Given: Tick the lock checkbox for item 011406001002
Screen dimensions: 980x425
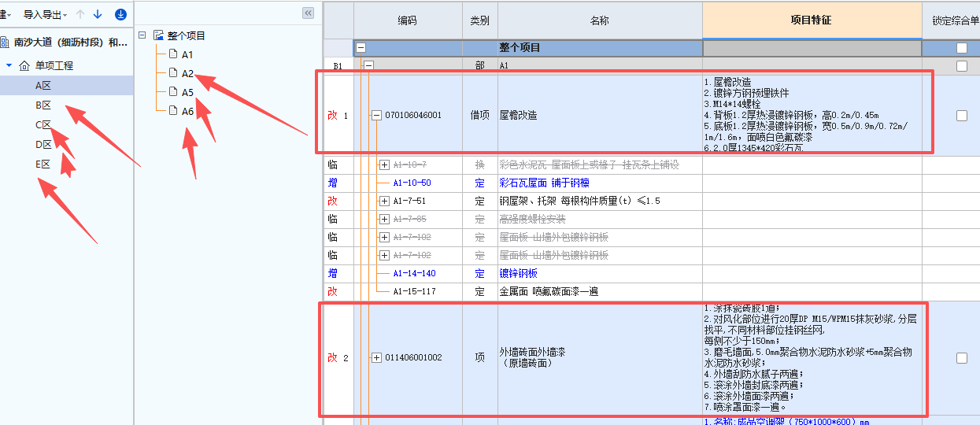Looking at the screenshot, I should (961, 357).
